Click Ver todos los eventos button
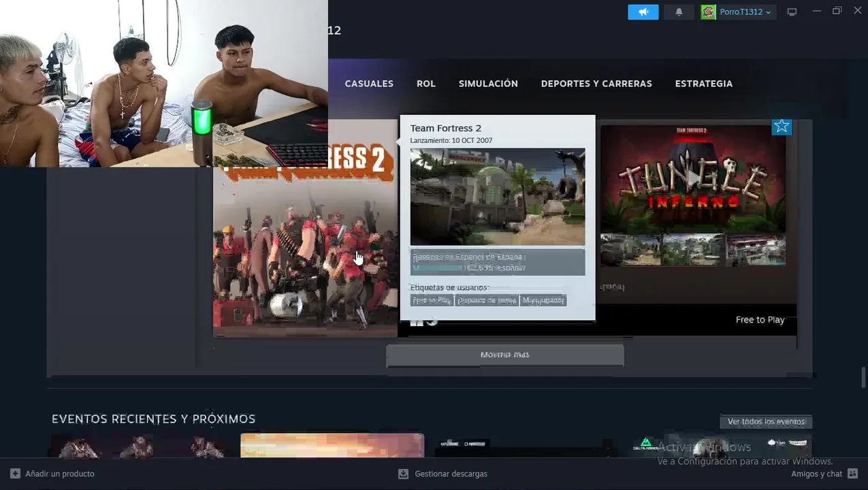 pos(766,422)
